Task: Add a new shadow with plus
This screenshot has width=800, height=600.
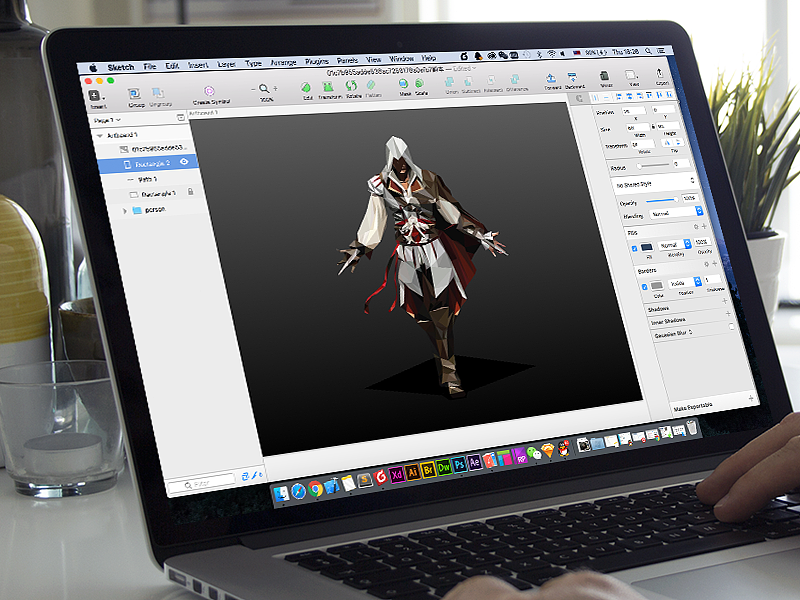Action: [x=724, y=302]
